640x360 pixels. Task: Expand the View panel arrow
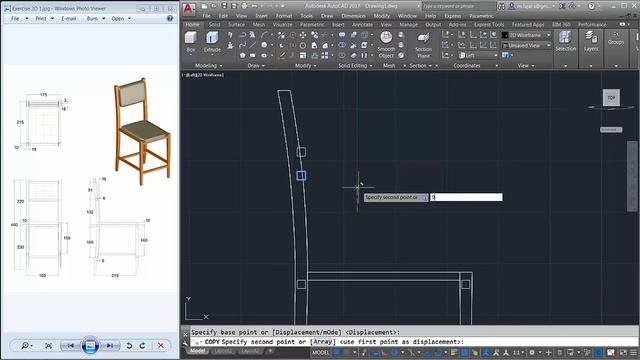[x=533, y=66]
